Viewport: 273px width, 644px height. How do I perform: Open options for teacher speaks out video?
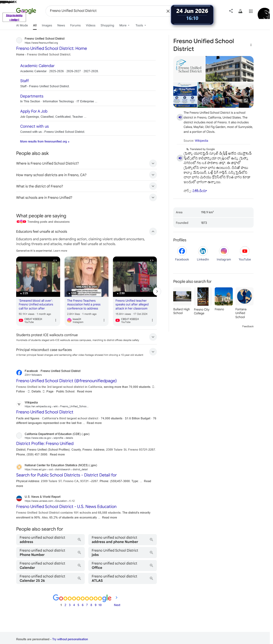point(152,320)
